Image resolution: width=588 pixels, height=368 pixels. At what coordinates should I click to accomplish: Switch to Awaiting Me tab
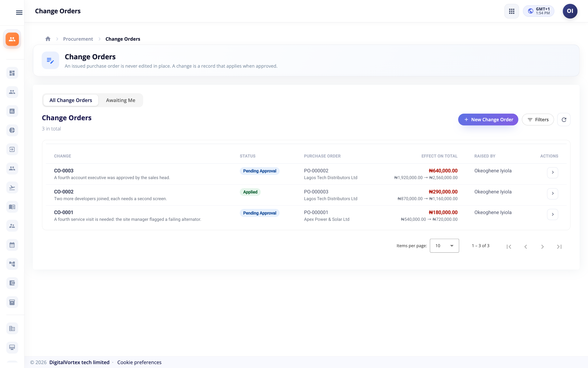[120, 100]
